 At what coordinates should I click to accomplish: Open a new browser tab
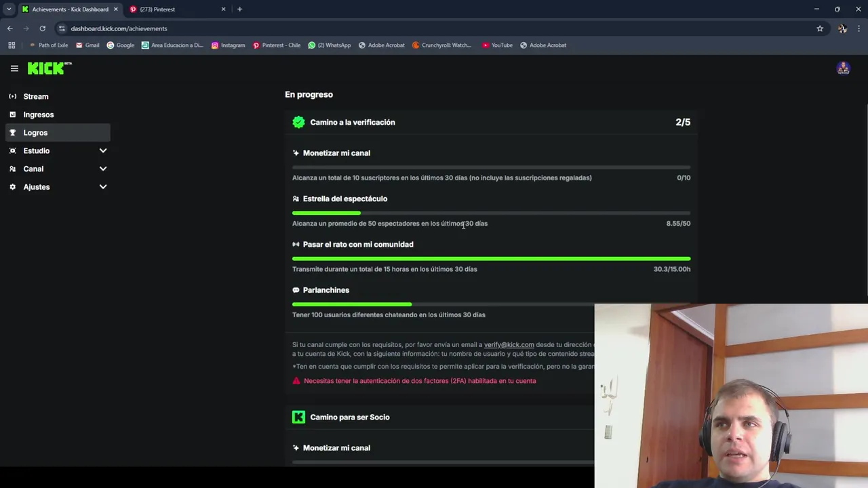(239, 9)
